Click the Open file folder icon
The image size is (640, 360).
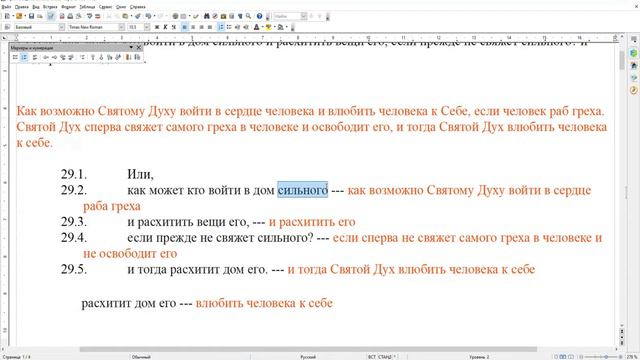click(x=19, y=16)
